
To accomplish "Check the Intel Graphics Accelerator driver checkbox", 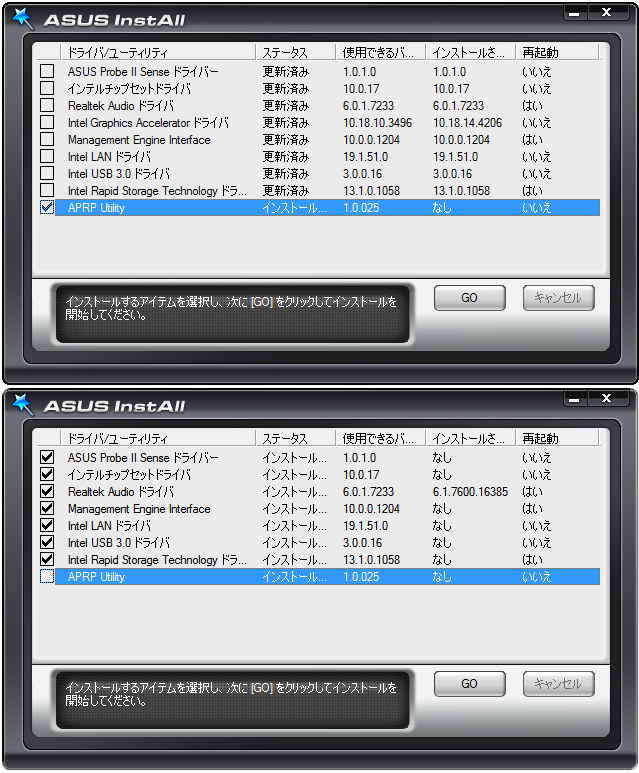I will pos(47,123).
